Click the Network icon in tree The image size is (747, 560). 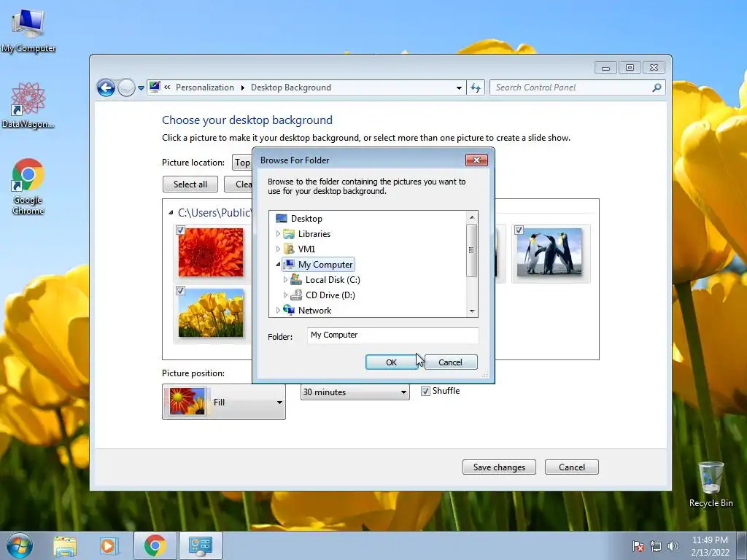289,310
